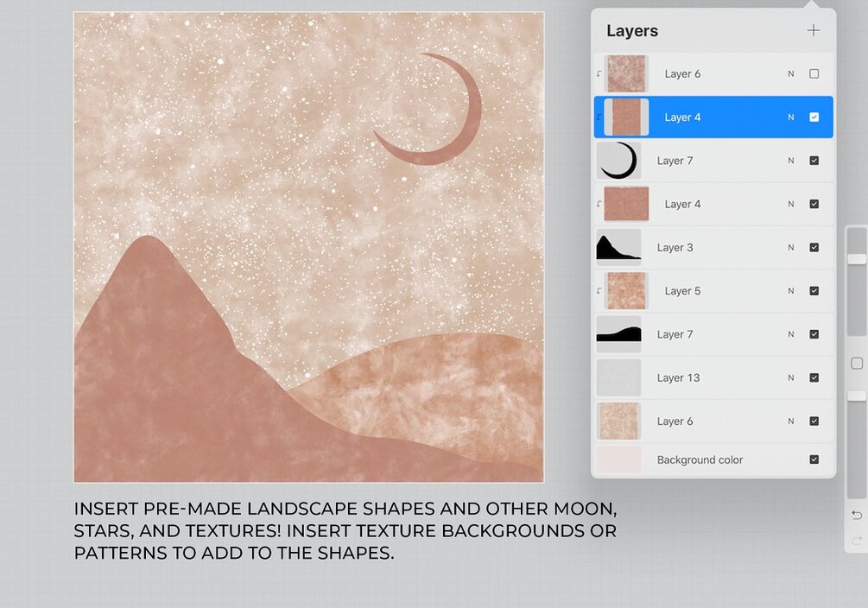Tap the hill silhouette thumbnail of Layer 7
Viewport: 868px width, 608px height.
[618, 334]
